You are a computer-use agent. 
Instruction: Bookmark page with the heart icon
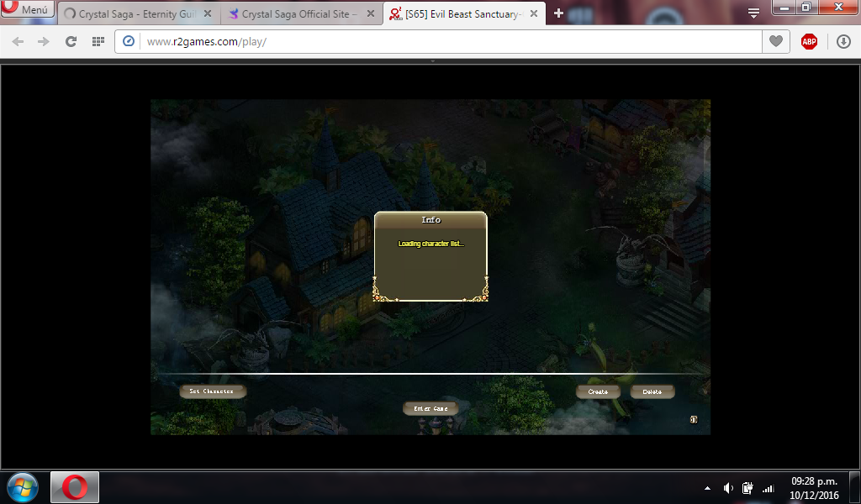pos(776,41)
